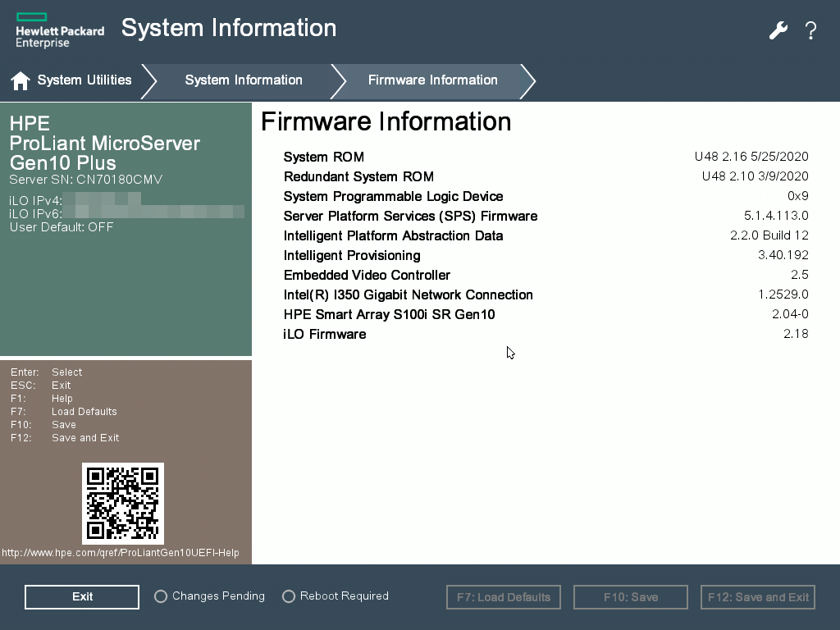The width and height of the screenshot is (840, 630).
Task: Select Embedded Video Controller row
Action: pyautogui.click(x=546, y=276)
